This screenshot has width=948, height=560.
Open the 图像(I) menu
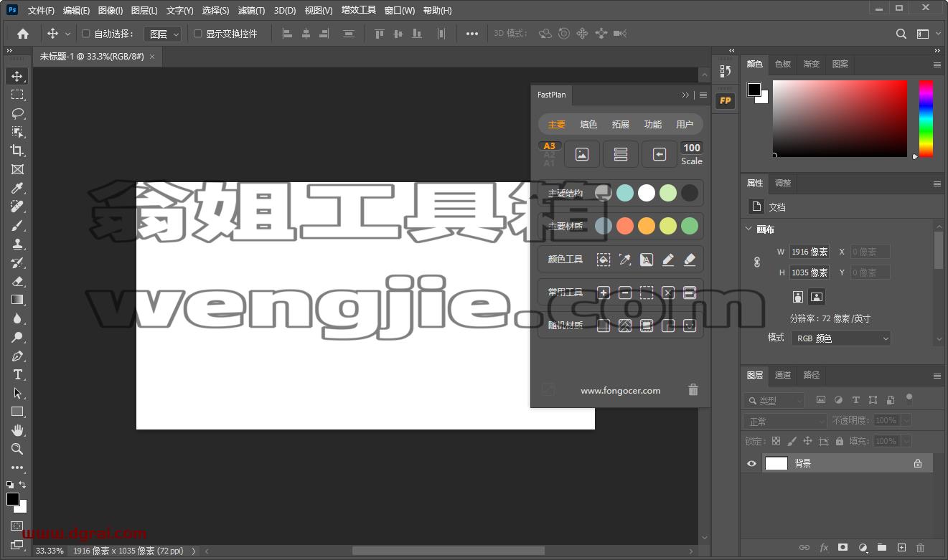[x=111, y=11]
